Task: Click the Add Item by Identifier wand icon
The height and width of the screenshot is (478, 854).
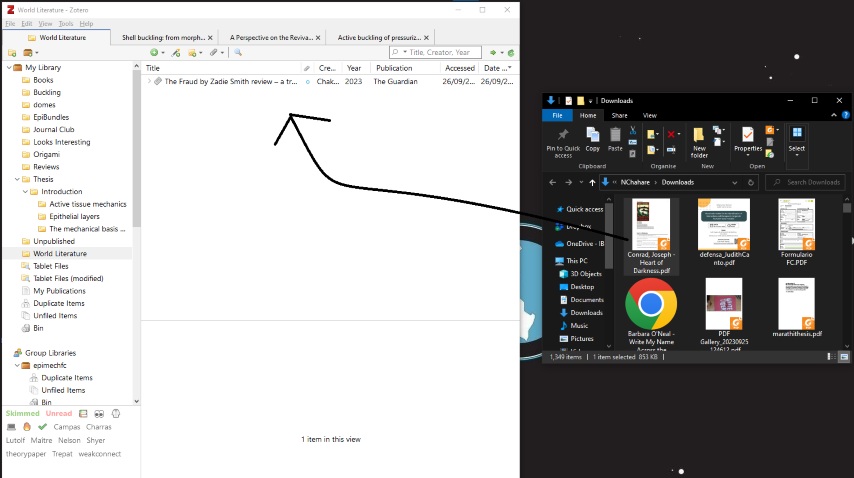Action: [176, 52]
